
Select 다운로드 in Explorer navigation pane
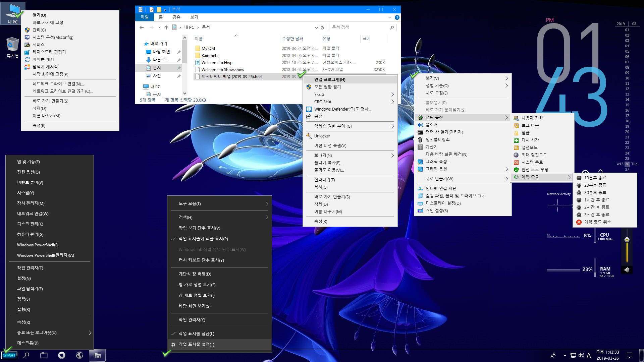point(160,60)
